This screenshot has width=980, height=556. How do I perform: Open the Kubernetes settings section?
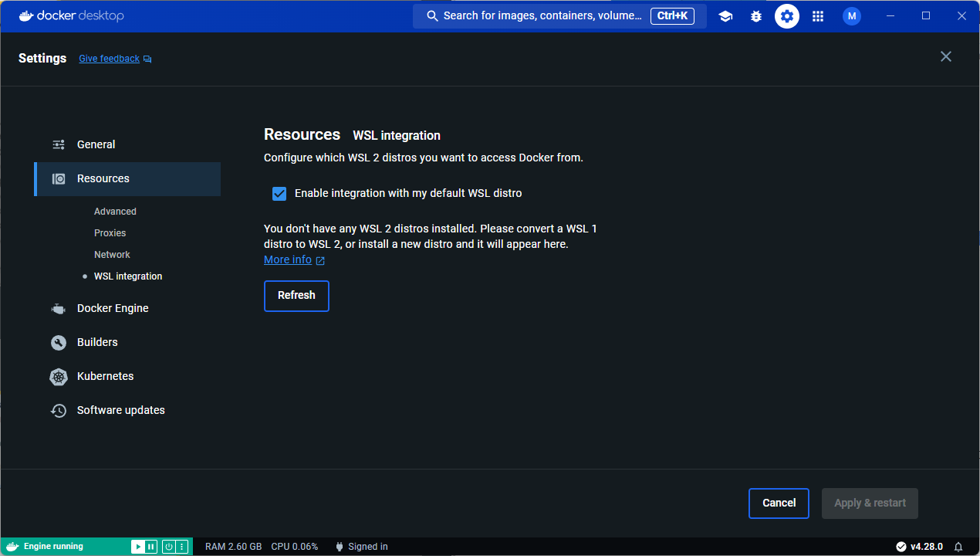[127, 376]
